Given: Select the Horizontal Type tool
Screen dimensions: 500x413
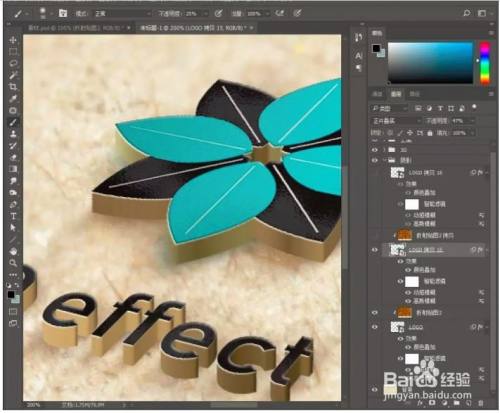Looking at the screenshot, I should 13,216.
